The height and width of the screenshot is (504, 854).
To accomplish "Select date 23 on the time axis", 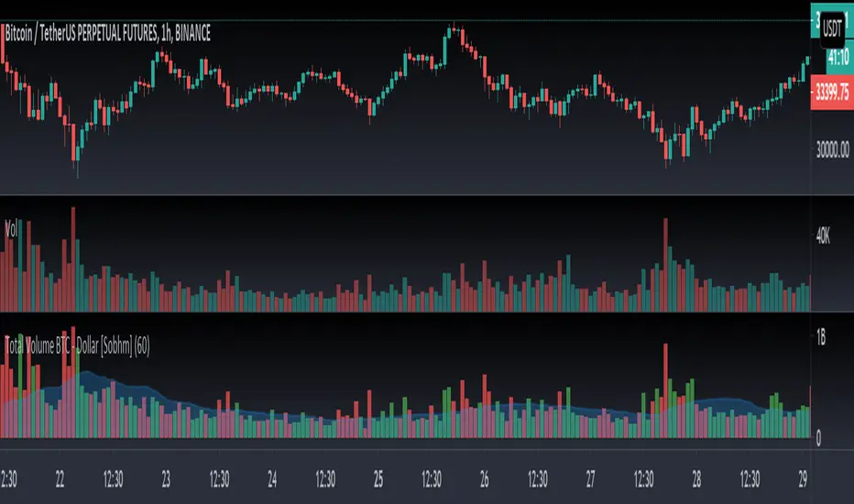I will point(167,480).
